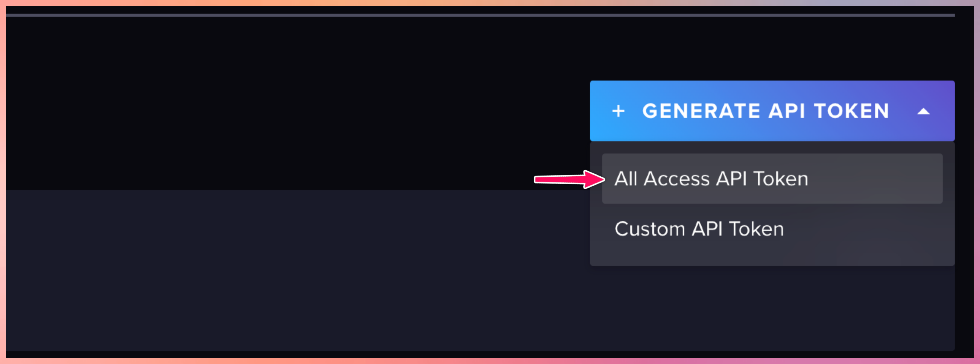Click the word TOKEN on the gradient button

pyautogui.click(x=852, y=111)
